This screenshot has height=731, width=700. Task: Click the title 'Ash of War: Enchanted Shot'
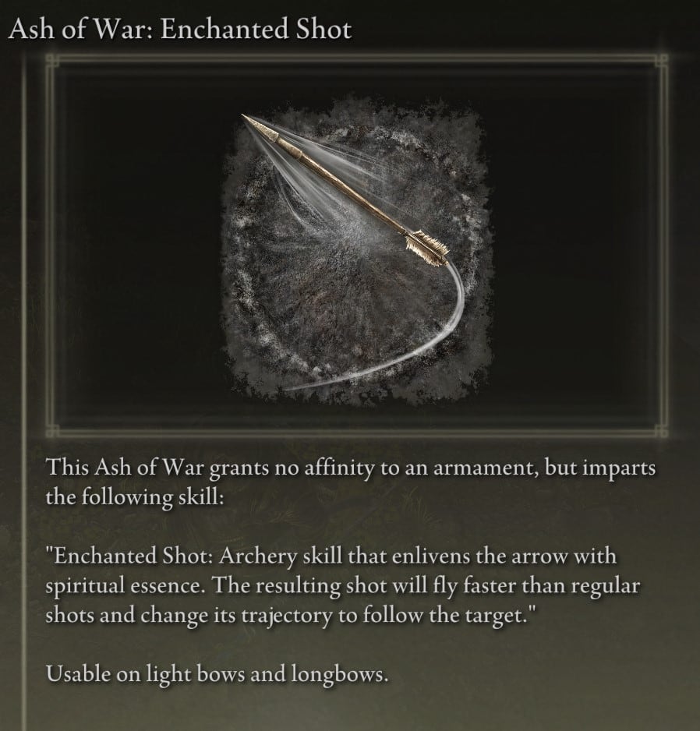[179, 30]
